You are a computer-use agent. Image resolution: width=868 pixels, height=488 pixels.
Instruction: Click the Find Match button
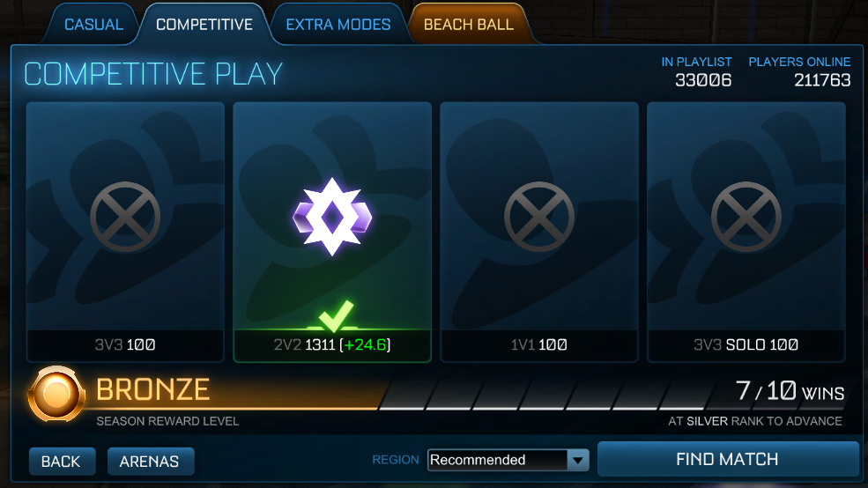[x=727, y=459]
